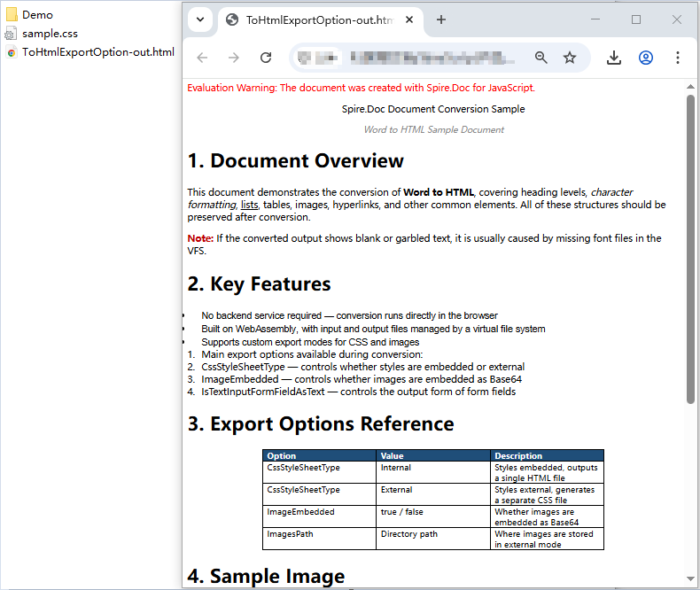Image resolution: width=700 pixels, height=590 pixels.
Task: Click 'IsTextInputFormFieldAsText' list item
Action: pyautogui.click(x=359, y=392)
